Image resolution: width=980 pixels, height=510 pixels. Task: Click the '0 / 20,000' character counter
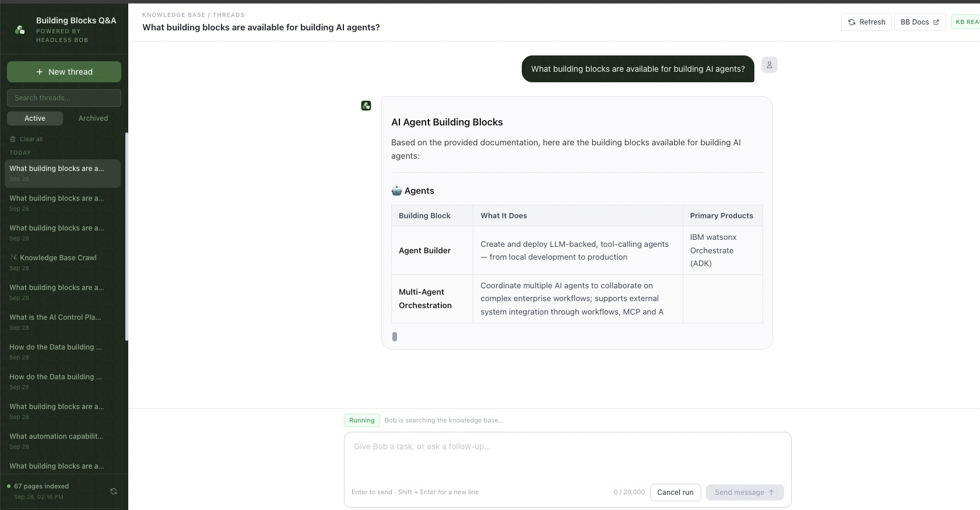pyautogui.click(x=629, y=492)
